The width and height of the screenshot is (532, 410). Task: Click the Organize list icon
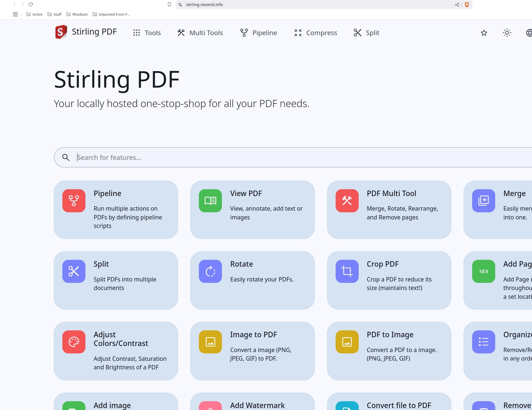coord(484,342)
